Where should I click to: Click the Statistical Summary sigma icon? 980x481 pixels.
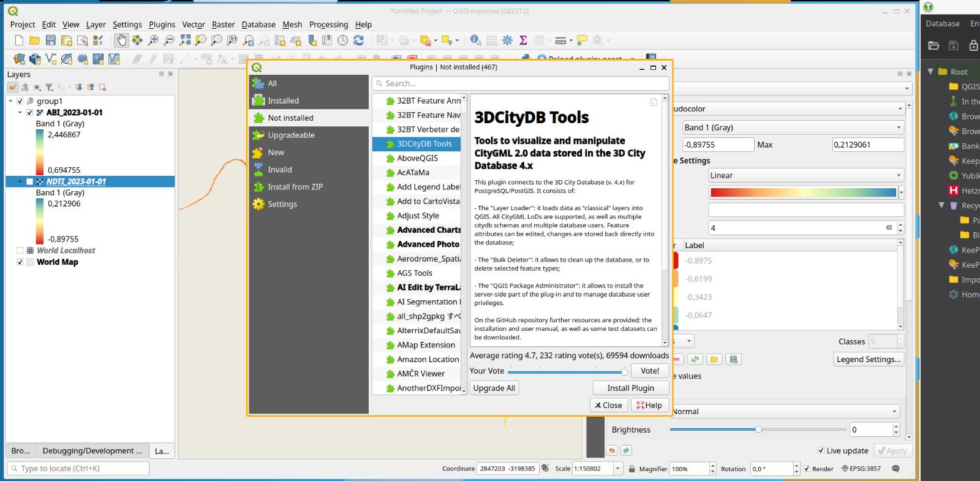pyautogui.click(x=523, y=40)
